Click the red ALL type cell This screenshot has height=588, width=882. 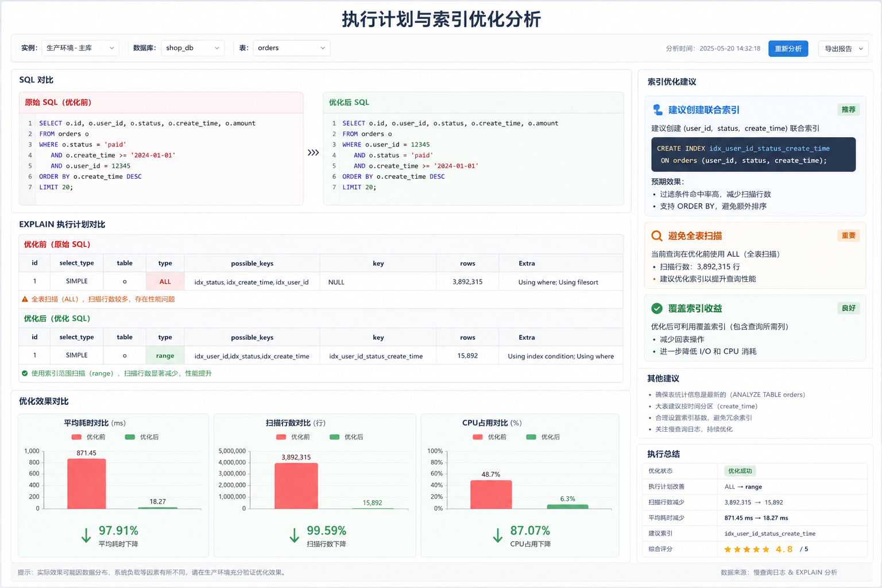pos(165,281)
